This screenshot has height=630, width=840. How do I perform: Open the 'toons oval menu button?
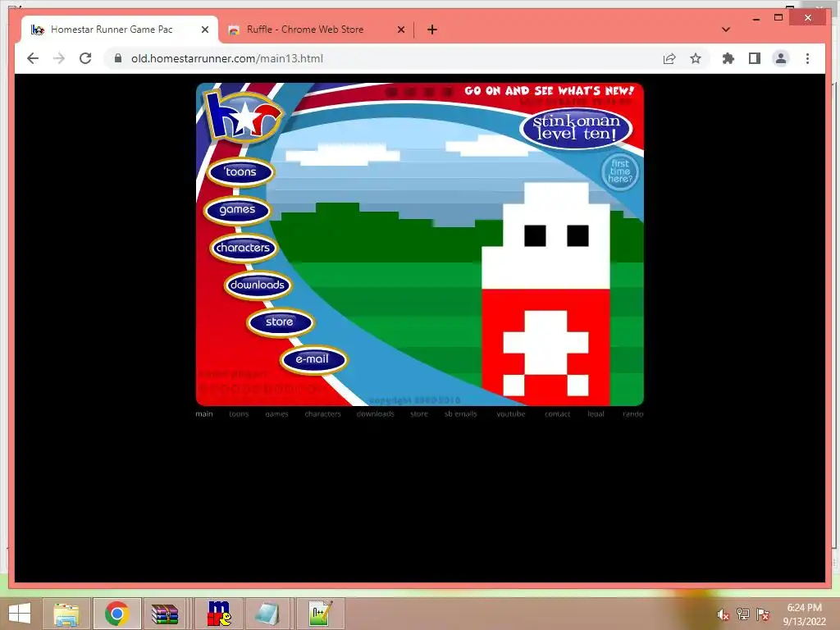pyautogui.click(x=240, y=172)
